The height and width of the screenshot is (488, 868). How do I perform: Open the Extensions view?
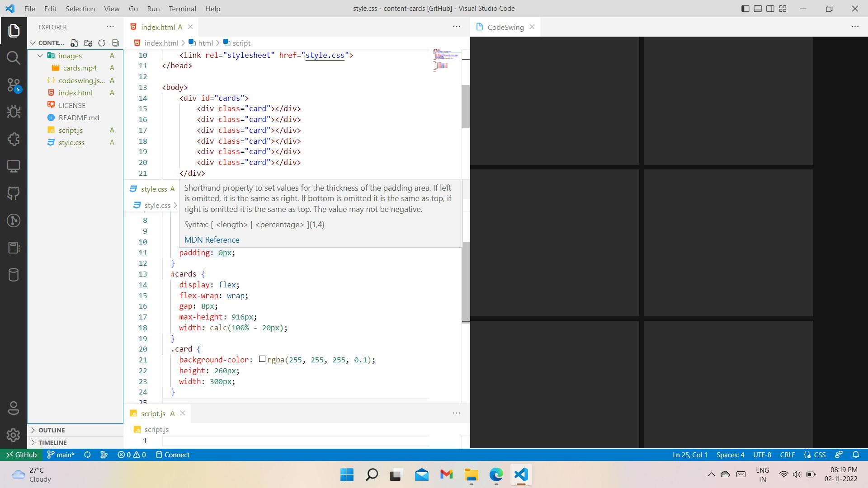click(x=14, y=139)
